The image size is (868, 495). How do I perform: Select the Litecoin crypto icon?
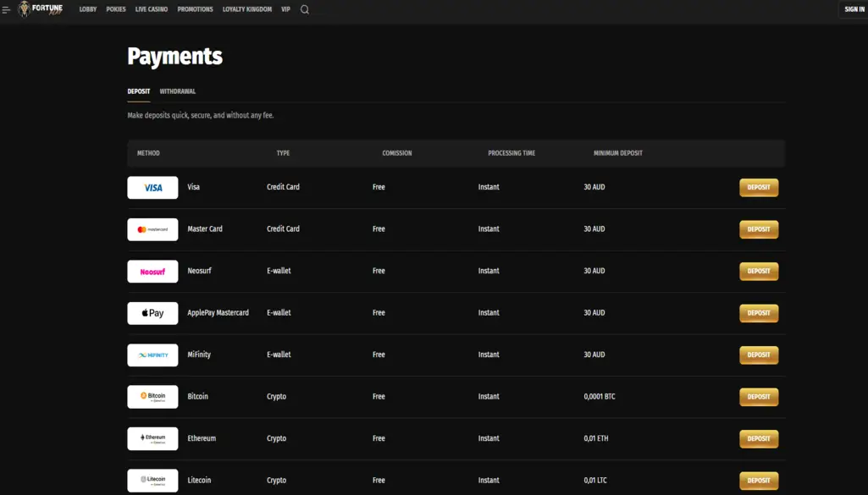pyautogui.click(x=152, y=480)
